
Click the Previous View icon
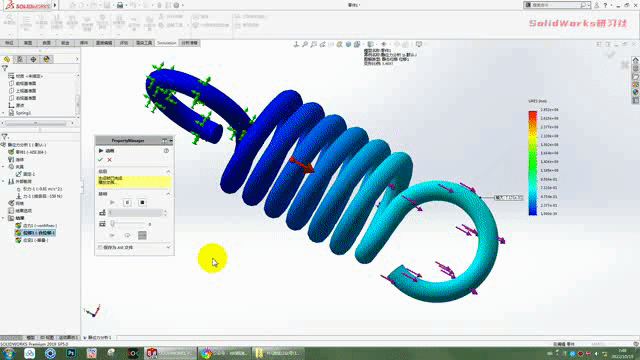tap(322, 44)
